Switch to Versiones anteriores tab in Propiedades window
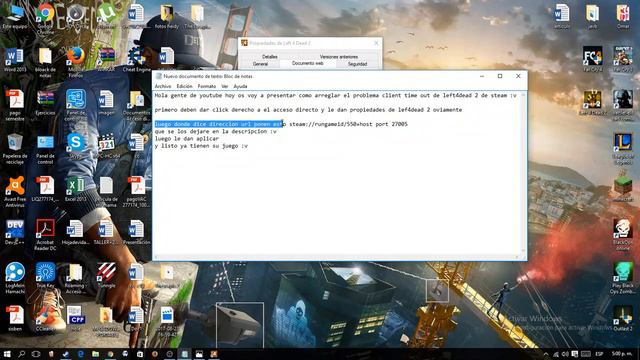This screenshot has height=360, width=640. tap(339, 57)
